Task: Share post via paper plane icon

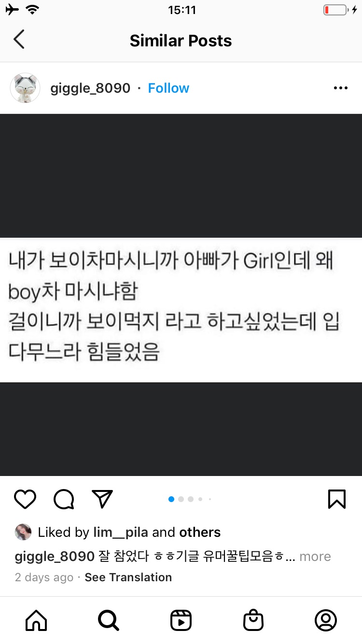Action: 102,499
